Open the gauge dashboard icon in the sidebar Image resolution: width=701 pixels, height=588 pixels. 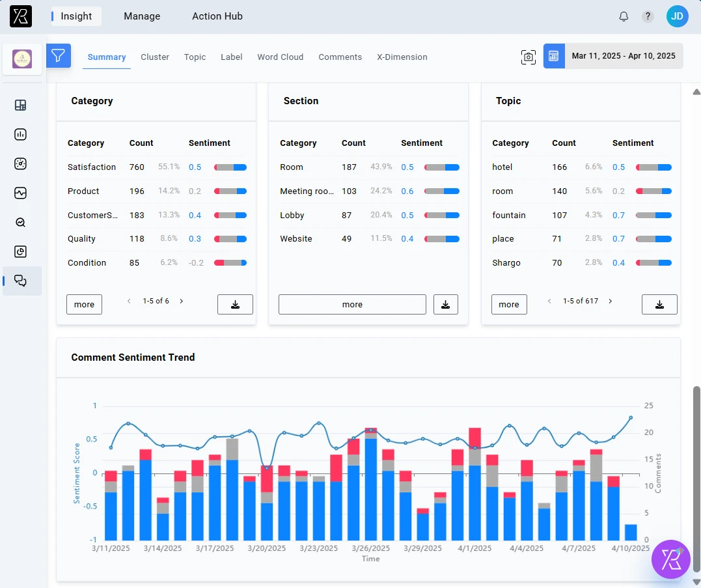coord(20,163)
